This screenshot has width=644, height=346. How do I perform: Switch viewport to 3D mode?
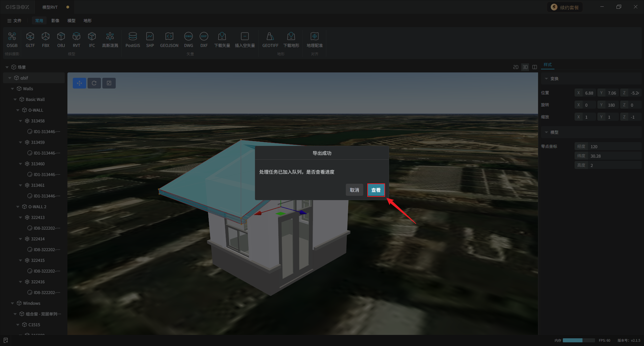525,67
